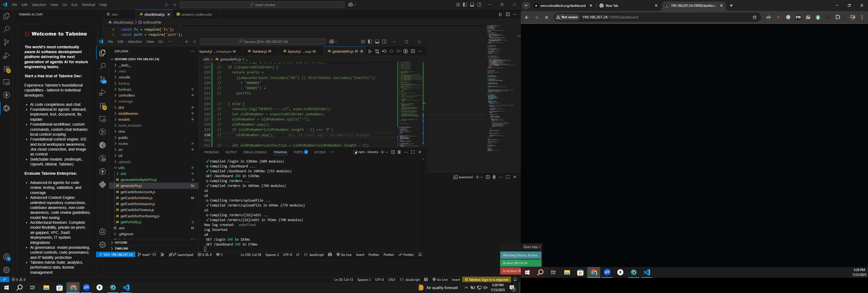Viewport: 868px width, 293px height.
Task: Click SSH: 199.188.207.24 remote indicator
Action: pyautogui.click(x=116, y=254)
